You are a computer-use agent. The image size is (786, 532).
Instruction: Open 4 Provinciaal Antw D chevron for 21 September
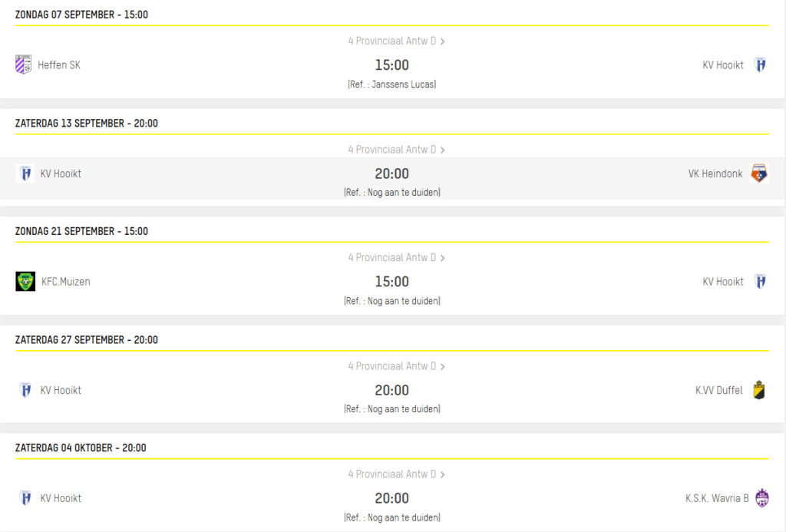pyautogui.click(x=443, y=258)
